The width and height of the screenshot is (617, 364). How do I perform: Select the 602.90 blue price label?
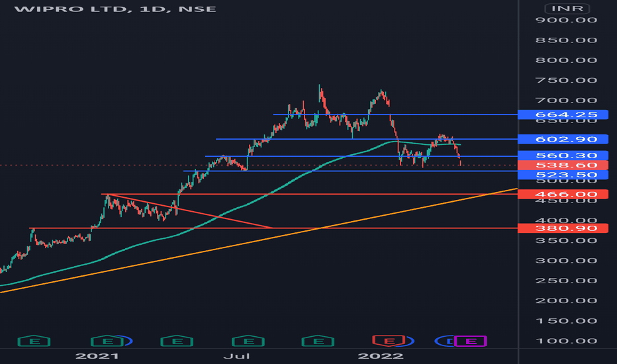coord(563,139)
